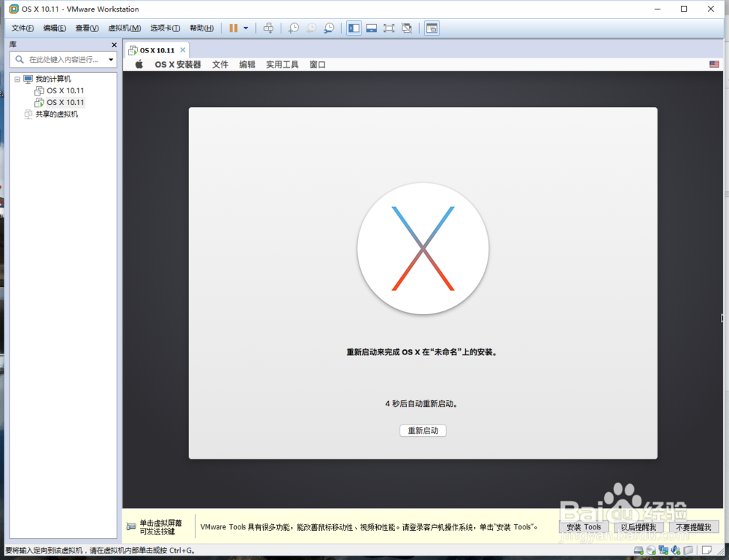Image resolution: width=729 pixels, height=560 pixels.
Task: Revert to the previous snapshot icon
Action: pos(311,28)
